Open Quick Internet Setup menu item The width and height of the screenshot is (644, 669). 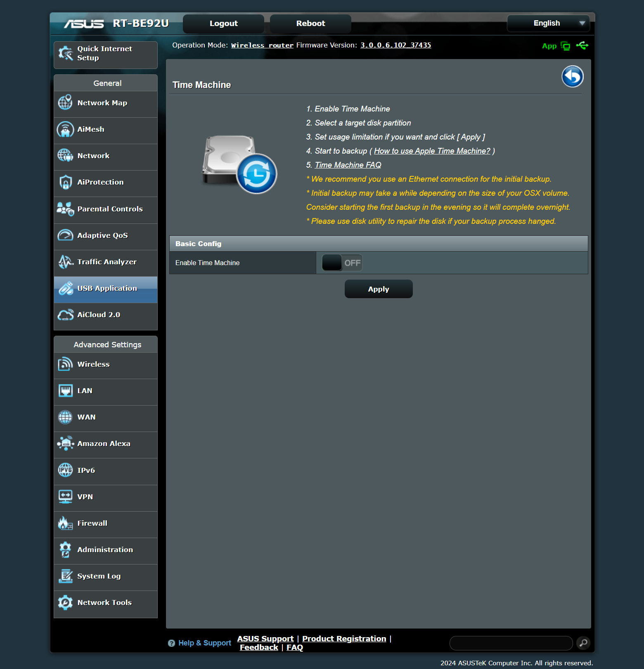[106, 55]
